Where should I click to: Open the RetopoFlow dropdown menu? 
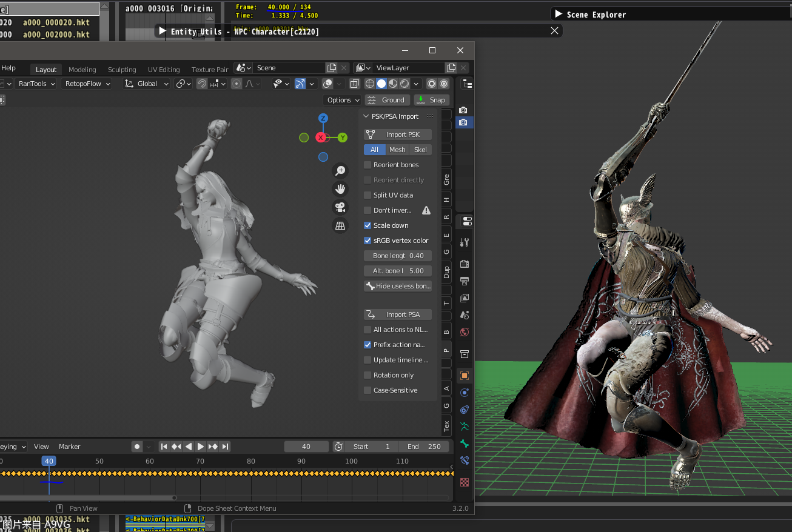pos(87,84)
